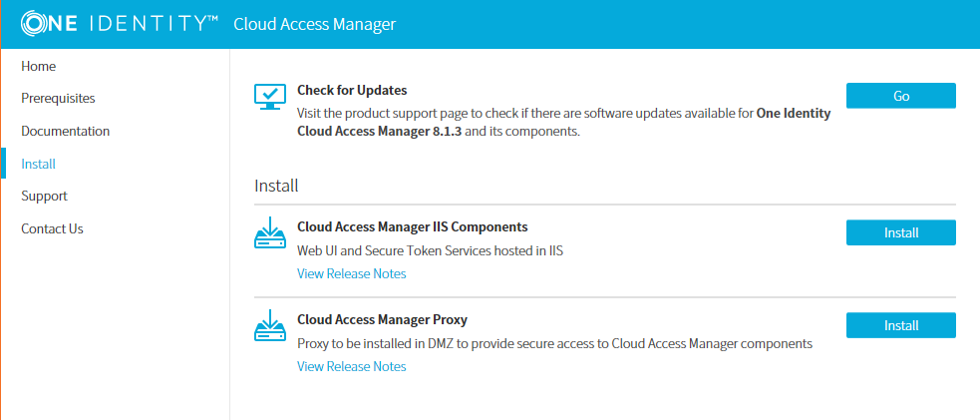Click the Cloud Access Manager Proxy title
Image resolution: width=980 pixels, height=420 pixels.
coord(383,319)
